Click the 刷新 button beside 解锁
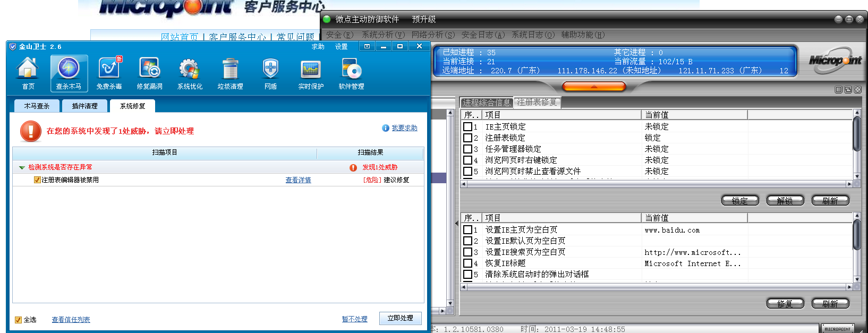Viewport: 868px width, 333px height. click(830, 200)
